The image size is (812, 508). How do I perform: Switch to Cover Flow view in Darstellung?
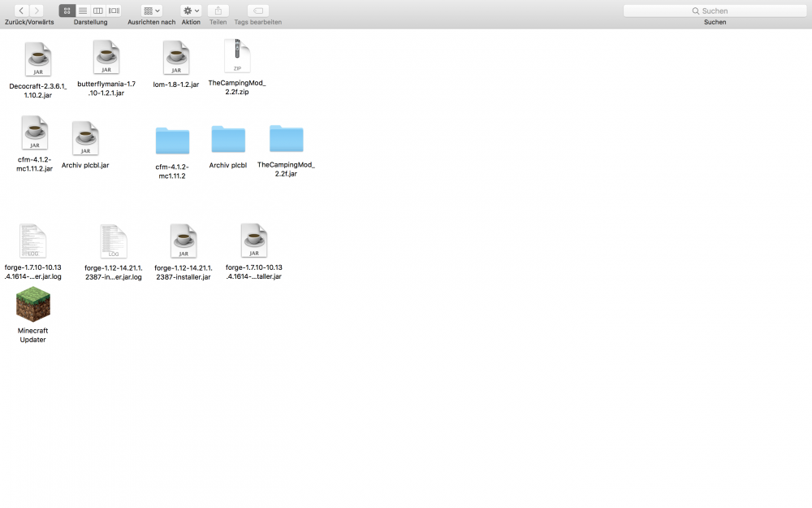click(114, 11)
